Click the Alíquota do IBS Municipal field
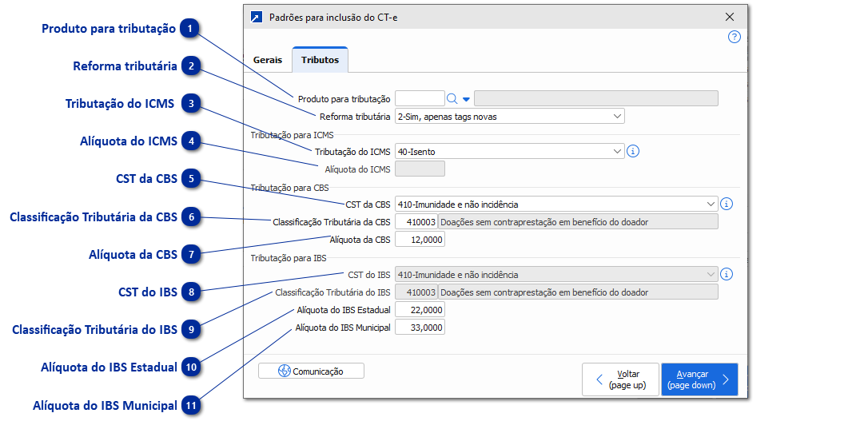This screenshot has width=868, height=429. (420, 328)
